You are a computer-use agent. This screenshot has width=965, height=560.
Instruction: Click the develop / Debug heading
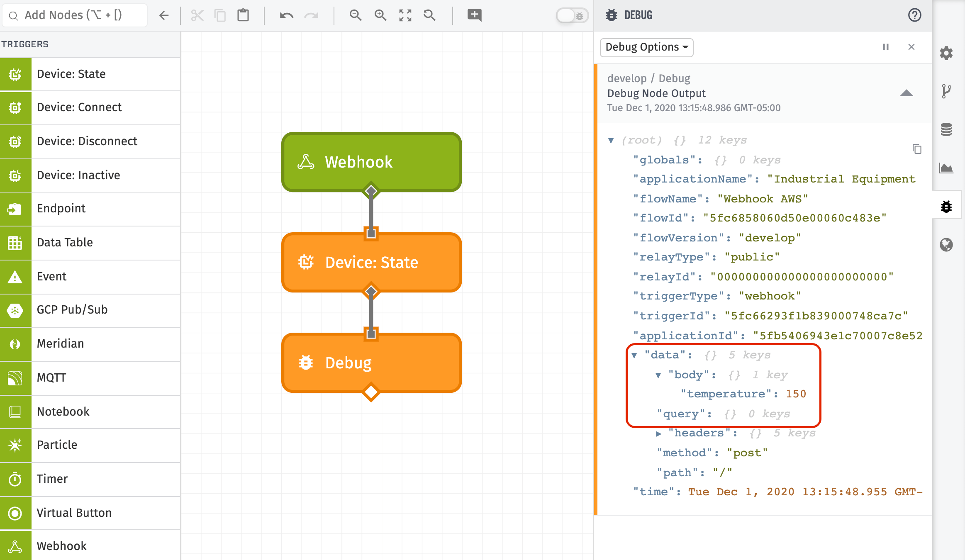pos(648,78)
